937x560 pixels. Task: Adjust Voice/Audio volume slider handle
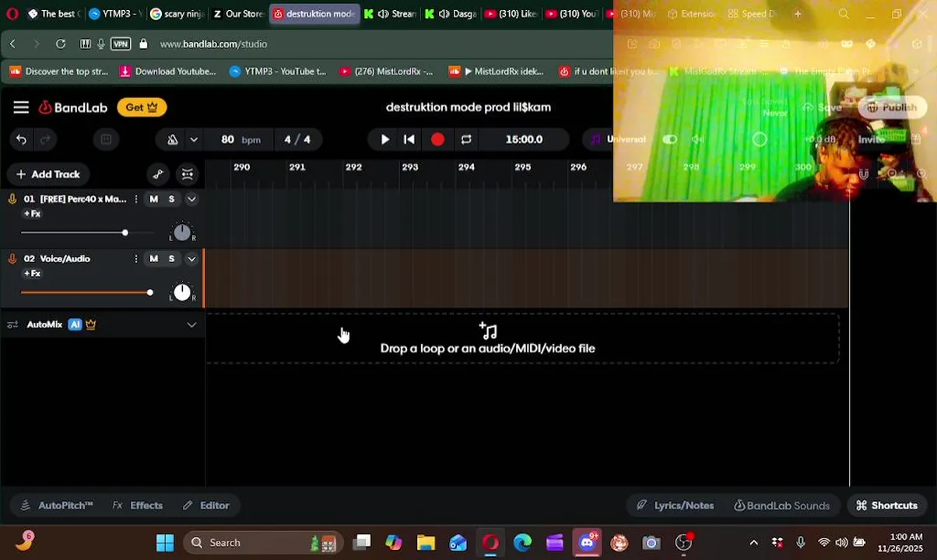[149, 292]
